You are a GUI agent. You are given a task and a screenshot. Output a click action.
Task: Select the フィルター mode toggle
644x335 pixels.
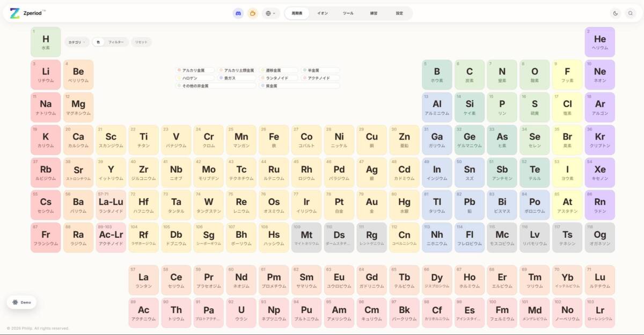click(x=116, y=42)
